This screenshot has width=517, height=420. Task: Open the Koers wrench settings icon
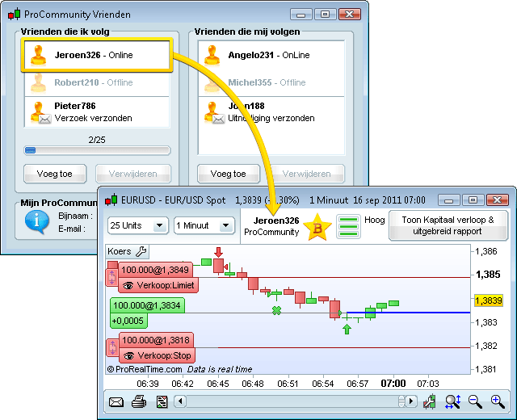(141, 251)
